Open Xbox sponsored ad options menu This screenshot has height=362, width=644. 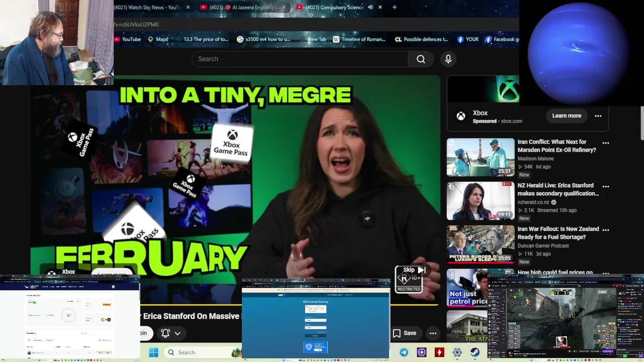pos(598,116)
